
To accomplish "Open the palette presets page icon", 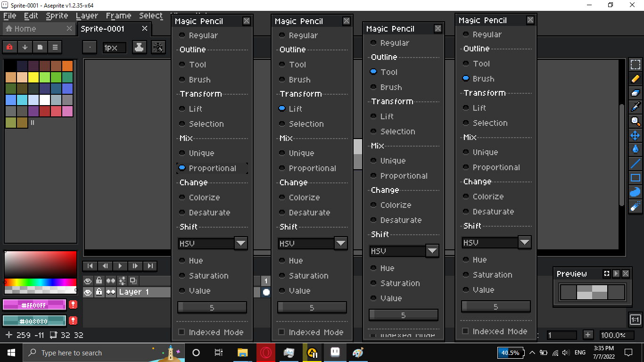I will click(40, 47).
